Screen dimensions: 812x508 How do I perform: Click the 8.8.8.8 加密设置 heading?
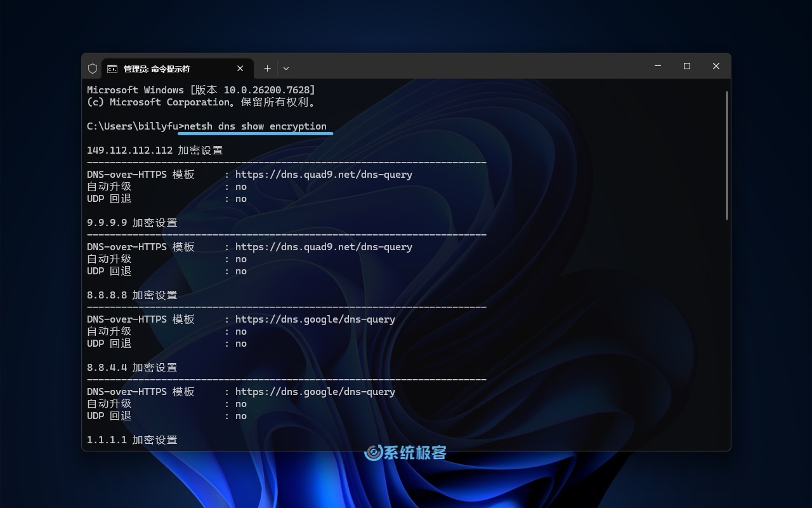[x=132, y=295]
